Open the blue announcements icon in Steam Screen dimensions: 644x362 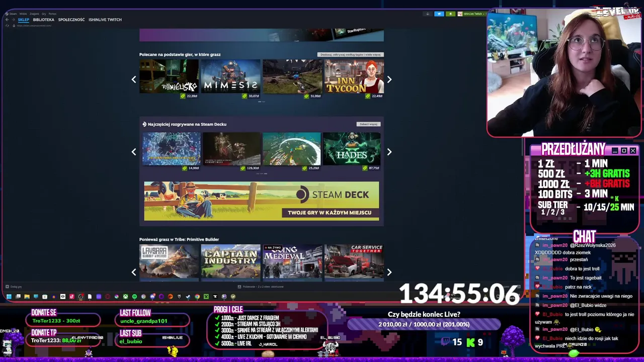pos(439,14)
